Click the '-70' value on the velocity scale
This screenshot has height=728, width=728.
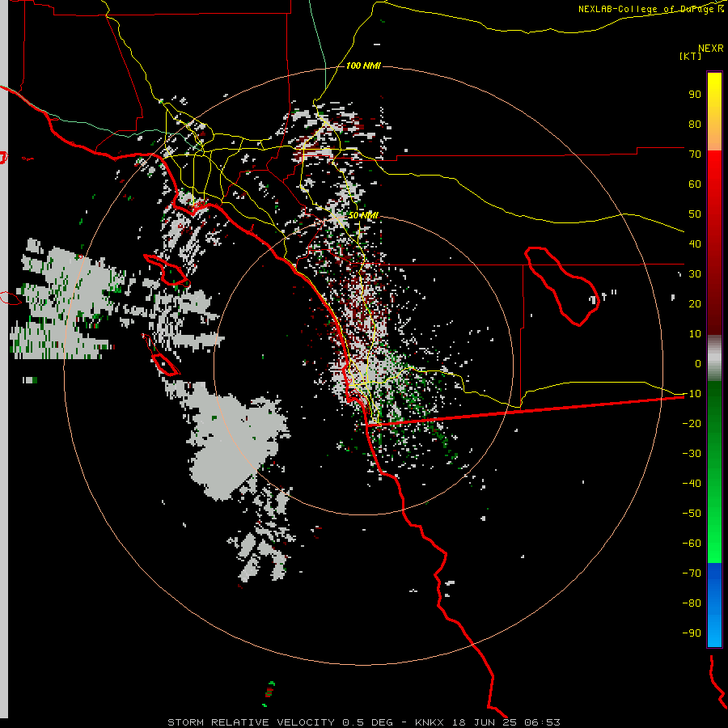(692, 574)
